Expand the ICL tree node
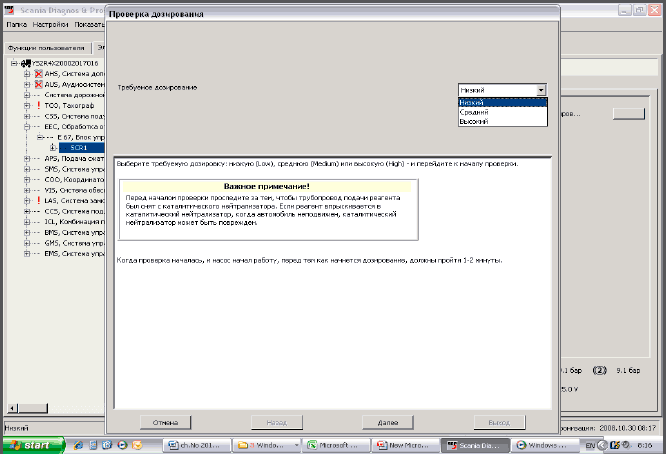This screenshot has height=454, width=666. point(27,222)
